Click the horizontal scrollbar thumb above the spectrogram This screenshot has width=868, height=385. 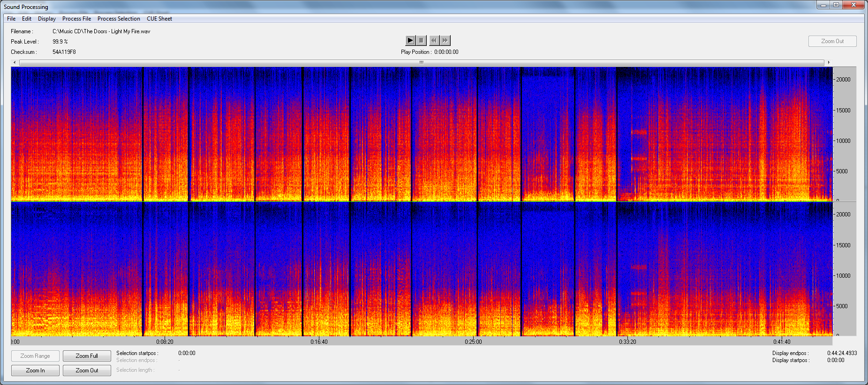click(x=421, y=62)
